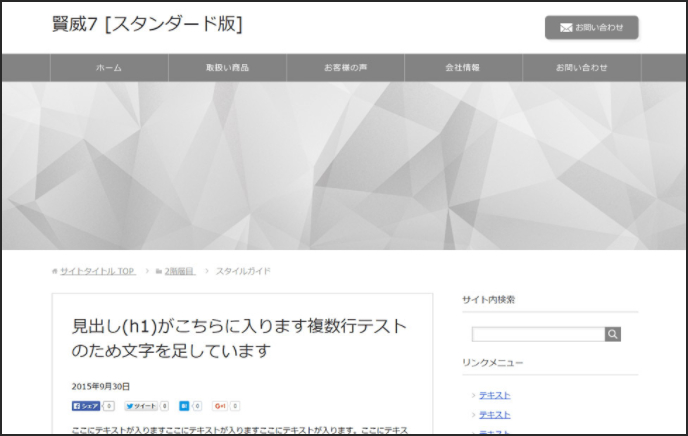Follow the 2階層目 breadcrumb link
The width and height of the screenshot is (688, 436).
pyautogui.click(x=180, y=272)
